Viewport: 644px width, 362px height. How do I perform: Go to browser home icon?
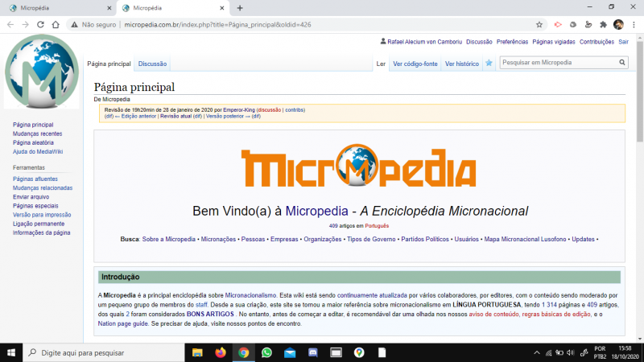point(56,25)
